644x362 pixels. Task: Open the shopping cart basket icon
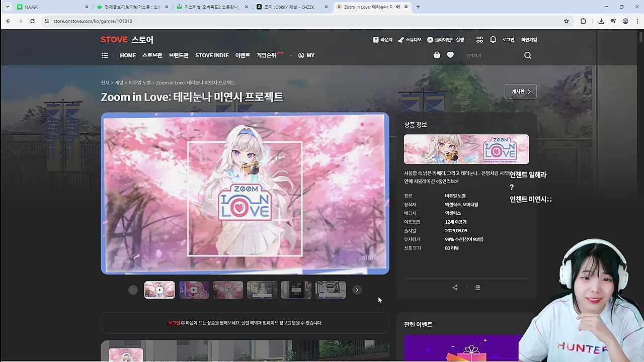tap(437, 55)
